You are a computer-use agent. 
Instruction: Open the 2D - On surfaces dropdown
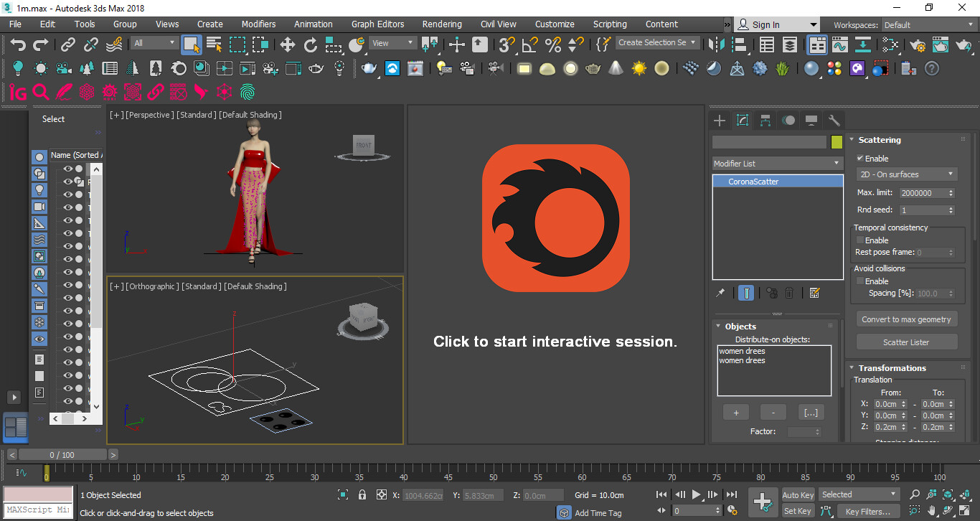click(906, 174)
